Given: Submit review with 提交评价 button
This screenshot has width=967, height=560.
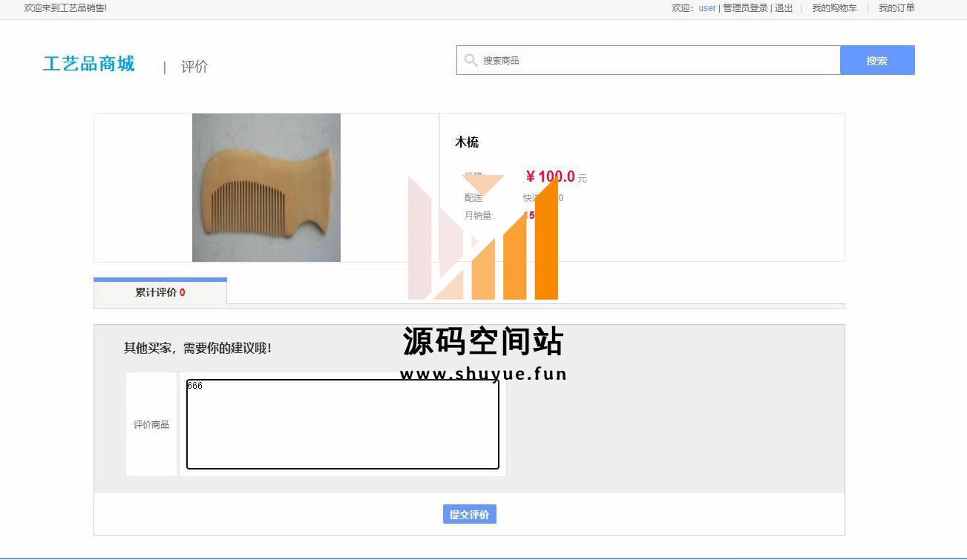Looking at the screenshot, I should [x=470, y=515].
